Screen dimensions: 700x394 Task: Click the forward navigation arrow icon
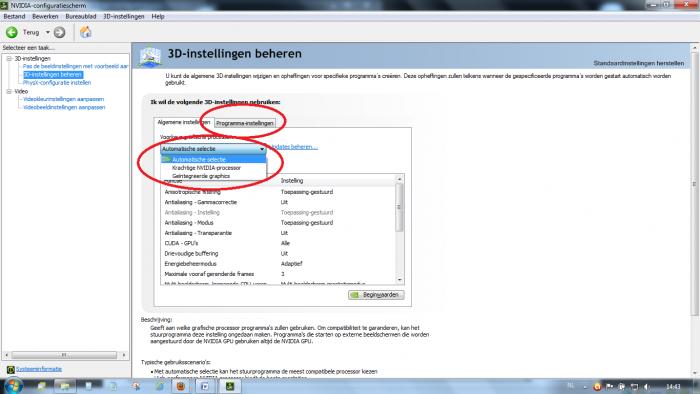[x=59, y=32]
